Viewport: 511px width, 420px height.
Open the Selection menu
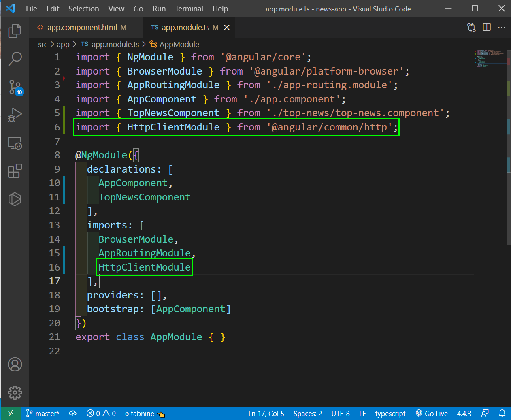click(x=83, y=9)
